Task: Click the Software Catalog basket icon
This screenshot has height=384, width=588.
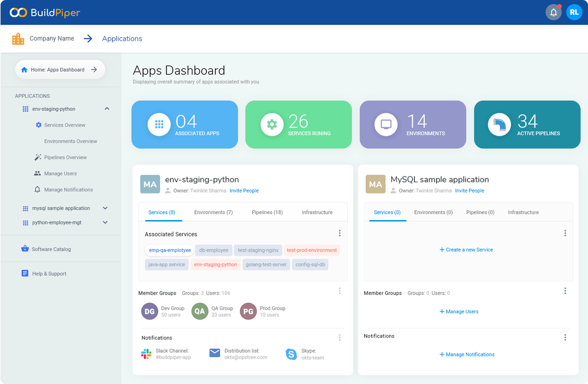Action: click(25, 249)
